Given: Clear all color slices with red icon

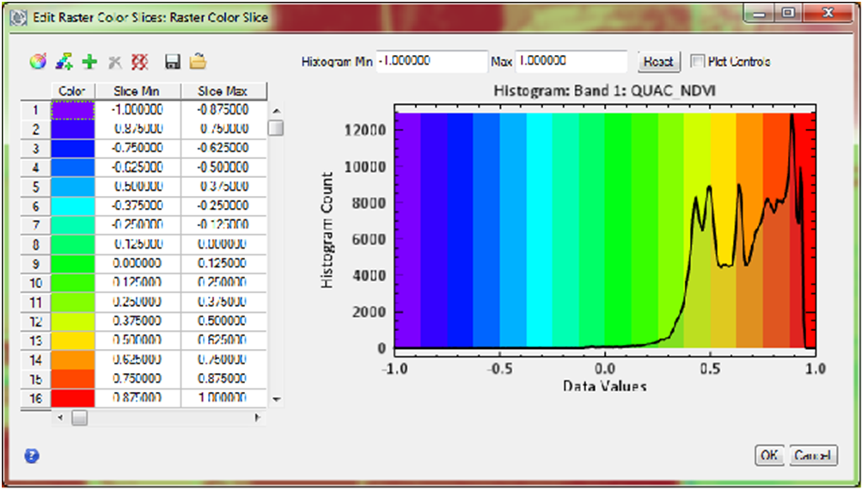Looking at the screenshot, I should [139, 62].
